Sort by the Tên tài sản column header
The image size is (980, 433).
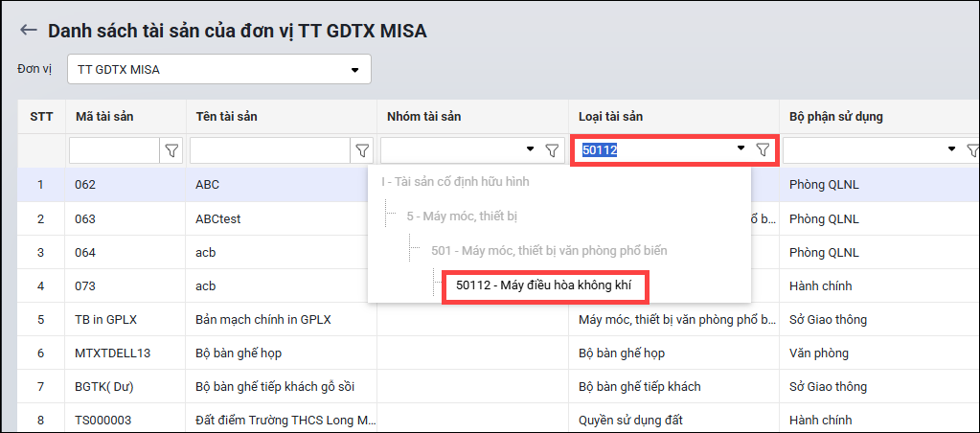click(226, 117)
